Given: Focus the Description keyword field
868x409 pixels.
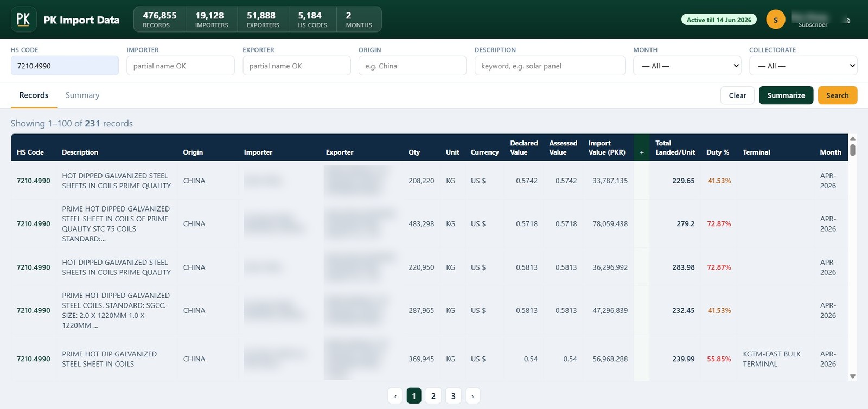Looking at the screenshot, I should [x=550, y=66].
